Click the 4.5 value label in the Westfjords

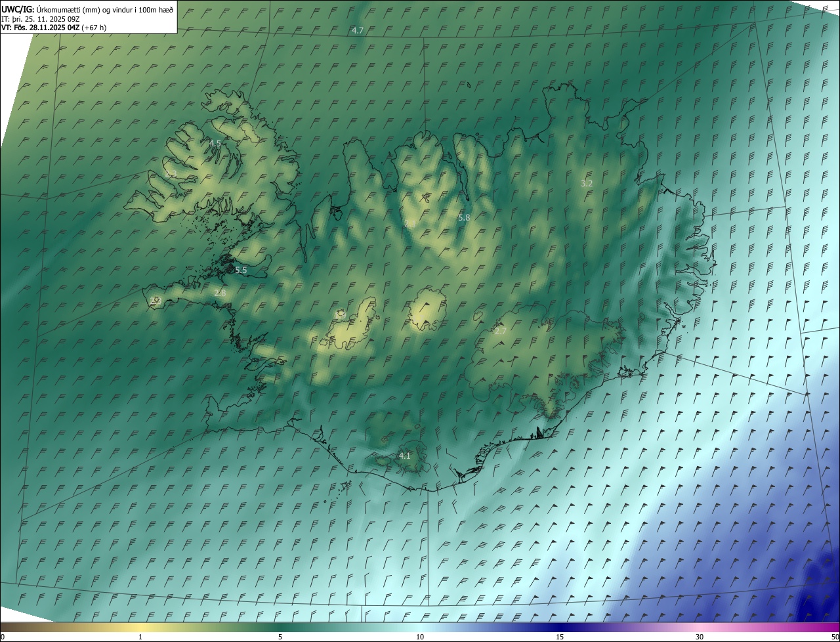(215, 142)
